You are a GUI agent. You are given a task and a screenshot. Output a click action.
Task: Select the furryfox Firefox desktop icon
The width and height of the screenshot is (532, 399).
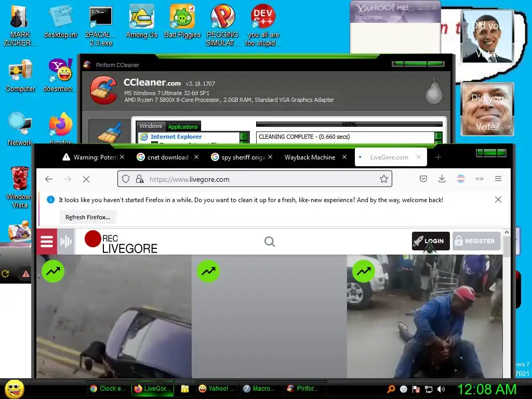pyautogui.click(x=61, y=127)
